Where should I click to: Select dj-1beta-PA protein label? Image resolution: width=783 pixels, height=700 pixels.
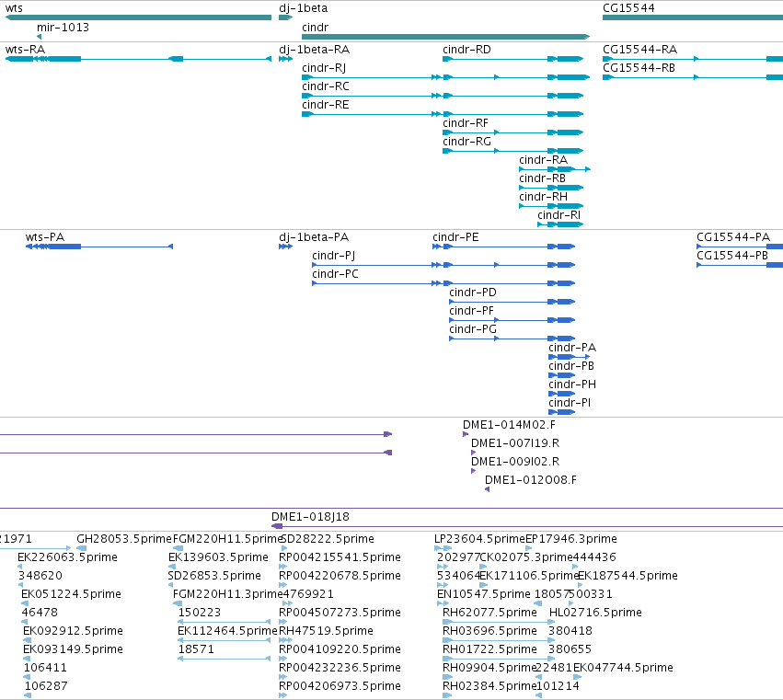[x=314, y=237]
